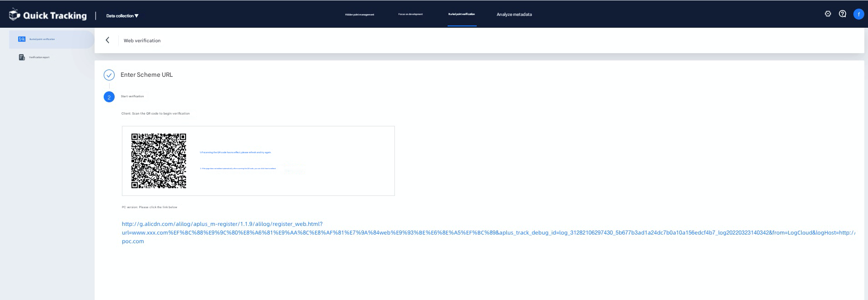Select the Buried point verification top tab
This screenshot has width=868, height=300.
tap(461, 14)
